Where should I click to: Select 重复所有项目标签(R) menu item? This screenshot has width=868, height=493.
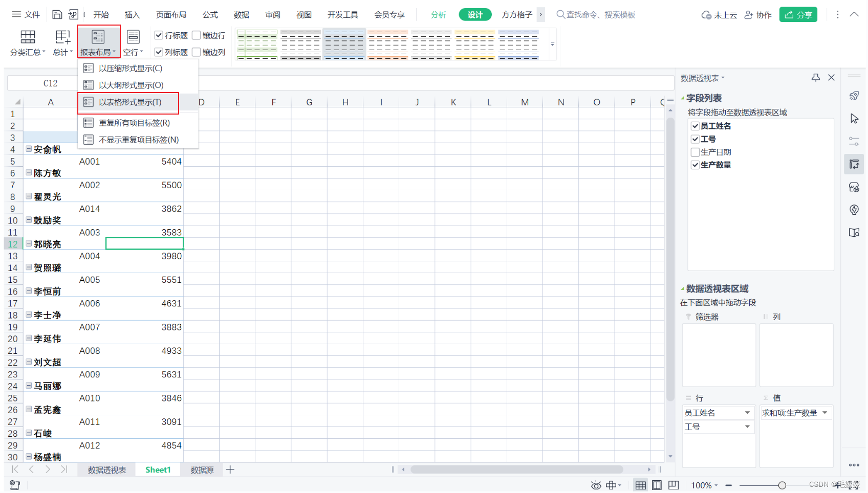(x=138, y=123)
